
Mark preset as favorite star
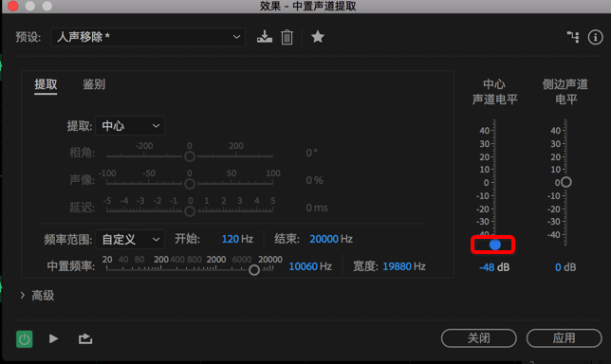click(x=318, y=37)
